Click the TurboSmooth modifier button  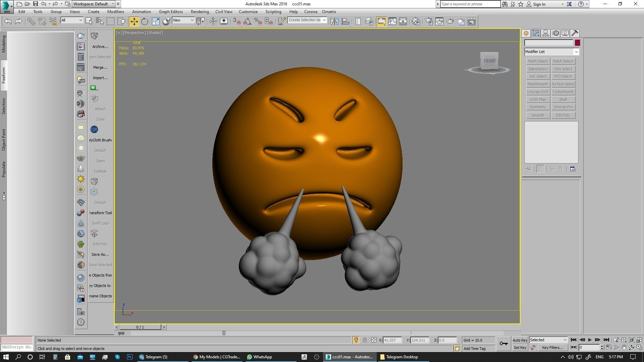(x=563, y=92)
